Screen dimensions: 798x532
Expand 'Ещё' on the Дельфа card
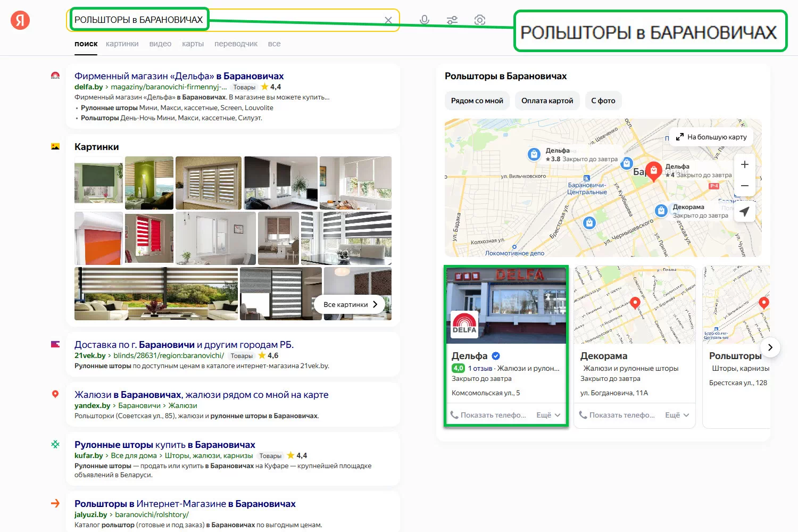point(548,415)
